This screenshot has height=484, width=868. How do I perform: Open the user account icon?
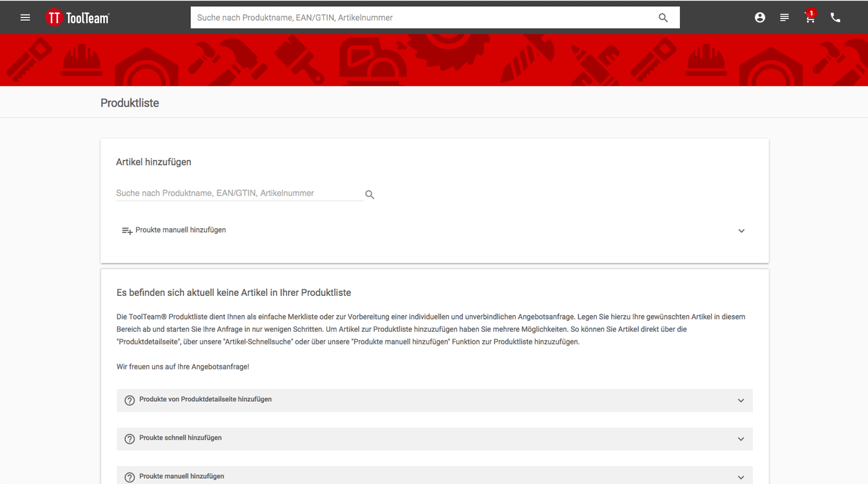click(760, 18)
